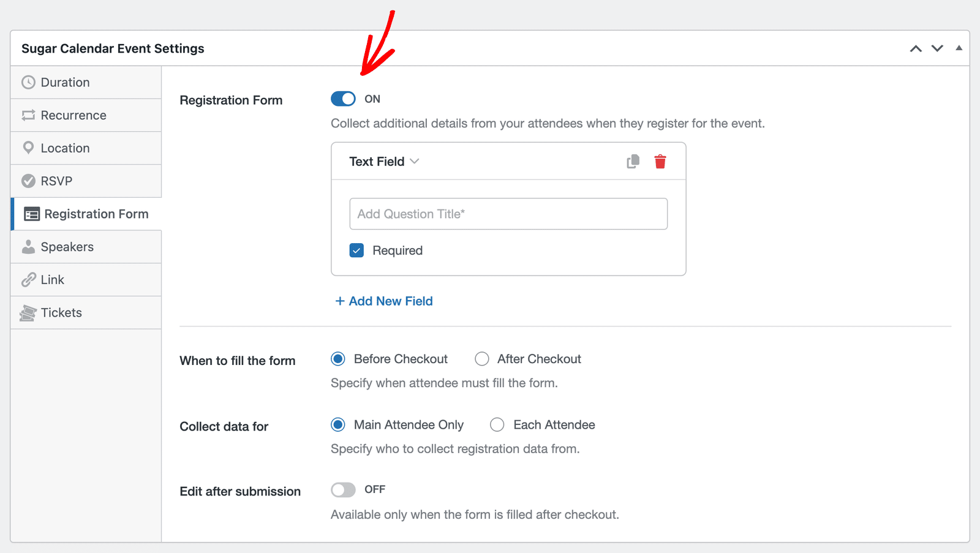Turn off the Registration Form toggle

[343, 99]
